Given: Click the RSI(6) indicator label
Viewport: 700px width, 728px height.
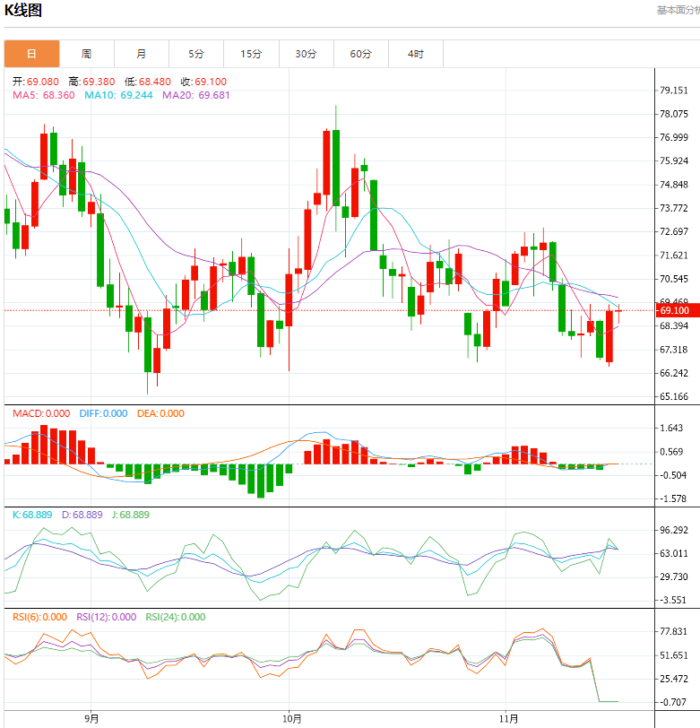Looking at the screenshot, I should 39,617.
